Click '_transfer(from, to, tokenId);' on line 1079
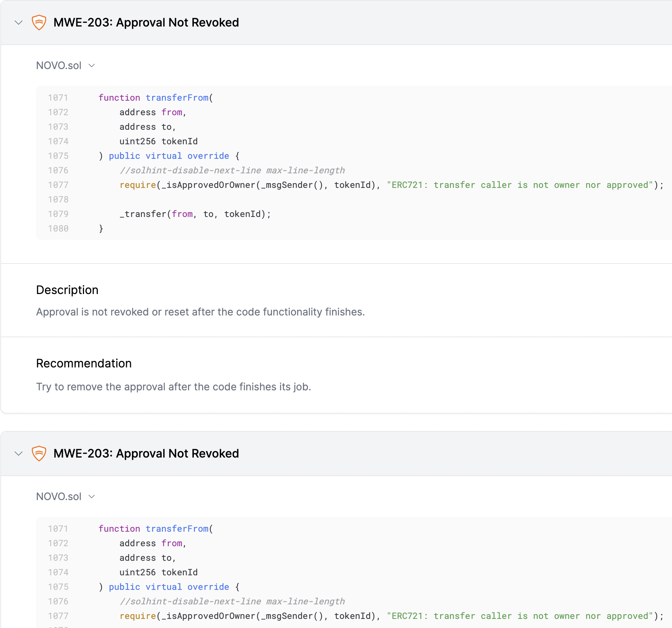Image resolution: width=672 pixels, height=628 pixels. click(x=195, y=214)
